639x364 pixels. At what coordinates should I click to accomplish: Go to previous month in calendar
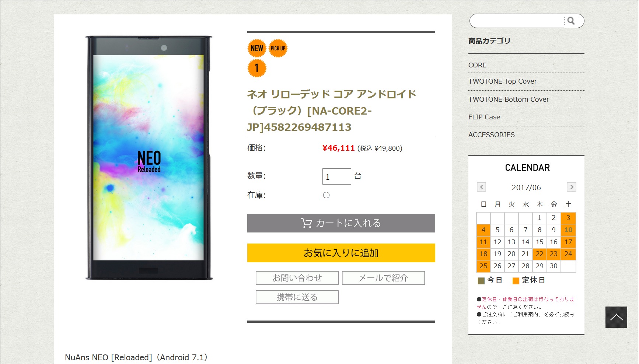click(x=481, y=187)
